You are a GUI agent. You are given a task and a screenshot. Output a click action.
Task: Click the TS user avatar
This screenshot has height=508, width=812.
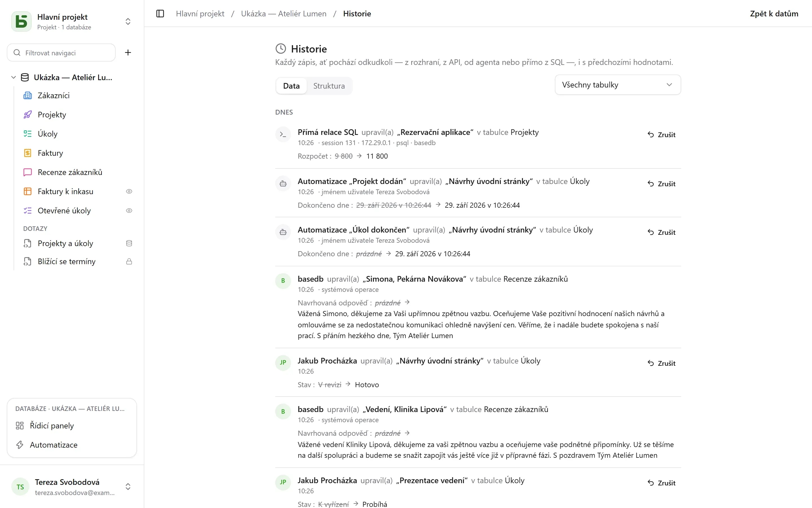pos(20,487)
